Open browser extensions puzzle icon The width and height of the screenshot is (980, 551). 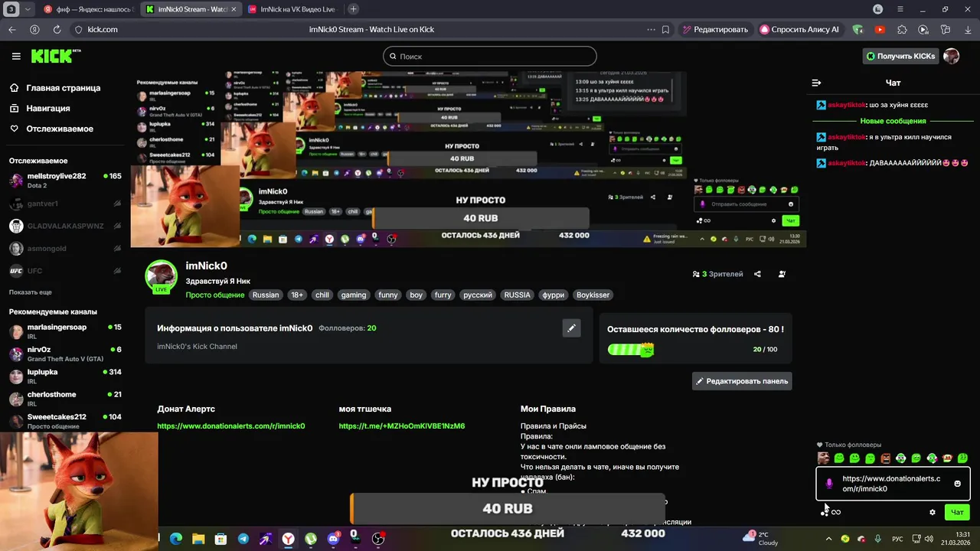tap(902, 29)
